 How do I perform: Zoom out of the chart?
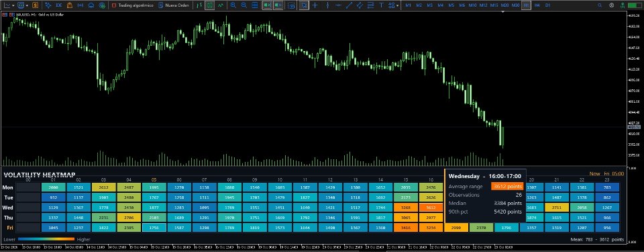244,5
